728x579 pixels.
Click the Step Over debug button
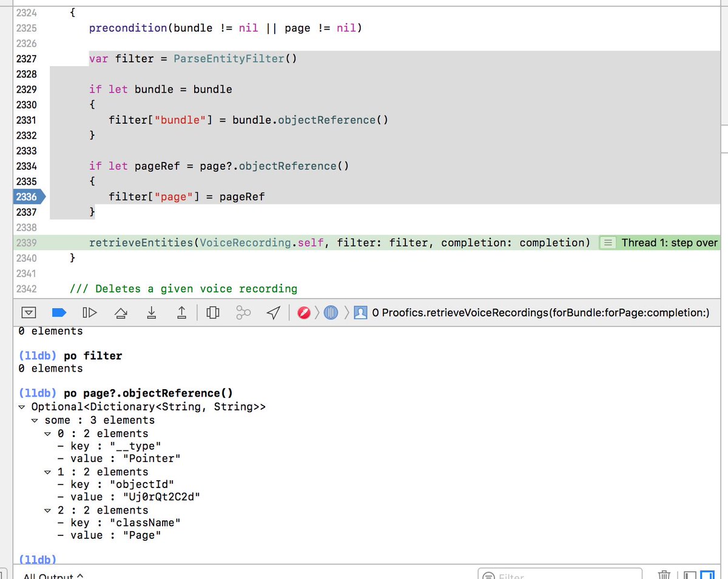point(121,313)
